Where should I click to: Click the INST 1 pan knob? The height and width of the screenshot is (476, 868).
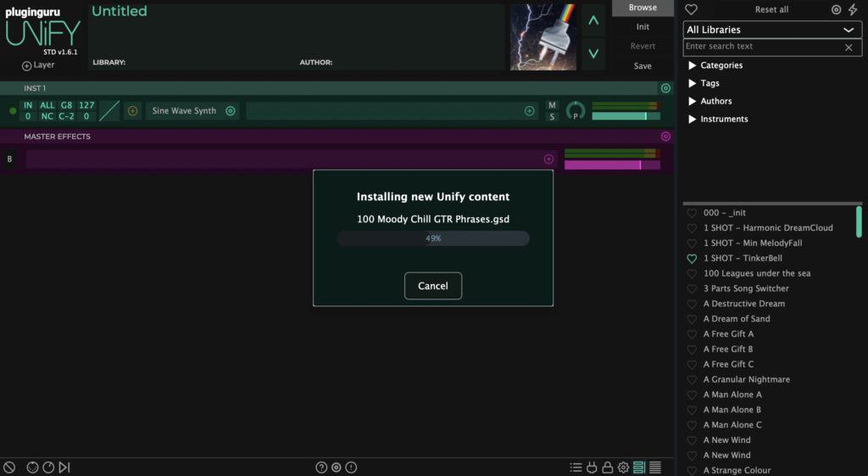click(576, 111)
